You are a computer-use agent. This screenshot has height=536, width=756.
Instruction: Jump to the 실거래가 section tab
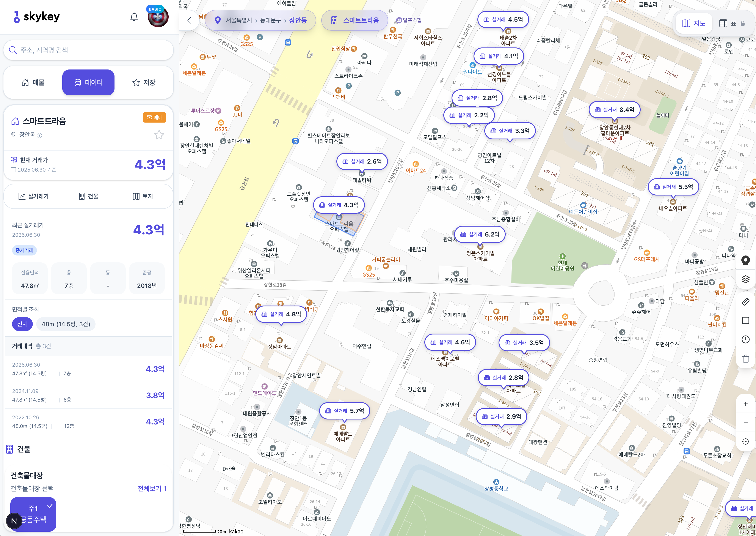(34, 196)
